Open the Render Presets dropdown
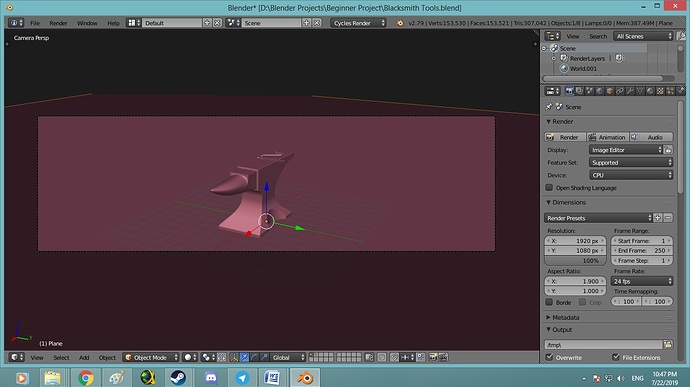The image size is (690, 387). 598,218
